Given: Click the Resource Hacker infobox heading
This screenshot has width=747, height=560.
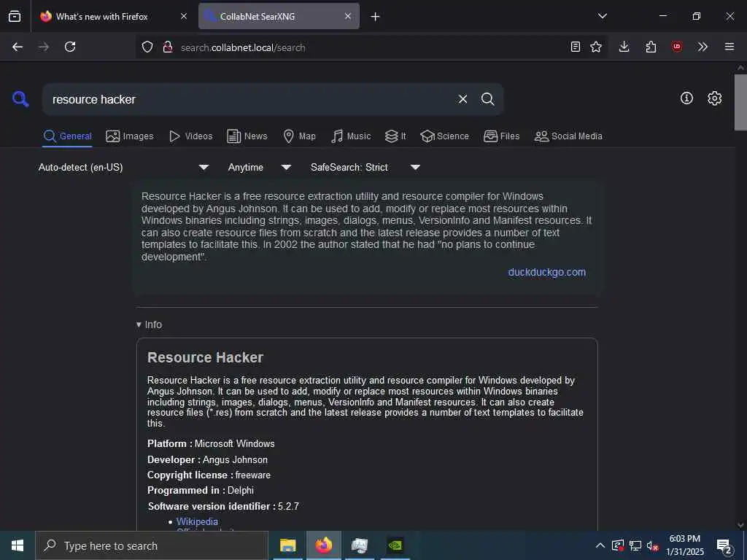Looking at the screenshot, I should [x=205, y=357].
